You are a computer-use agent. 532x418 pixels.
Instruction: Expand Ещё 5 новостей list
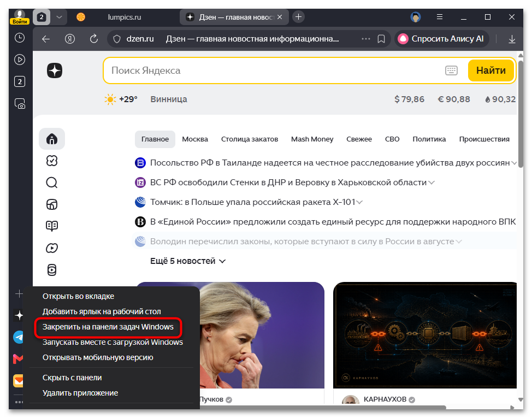188,262
